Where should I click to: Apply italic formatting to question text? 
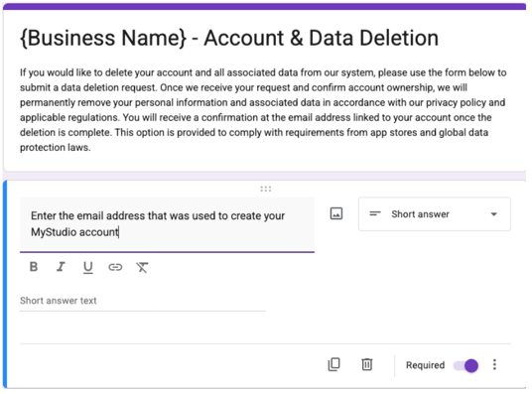click(x=61, y=267)
